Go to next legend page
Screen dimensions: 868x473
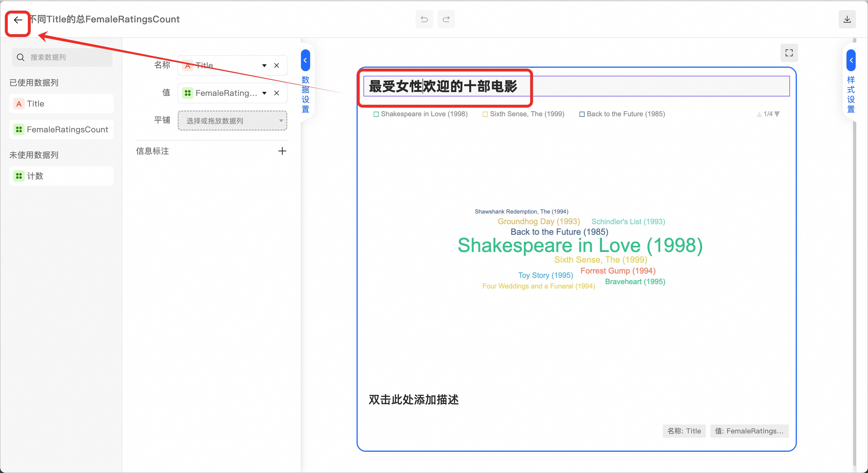777,114
